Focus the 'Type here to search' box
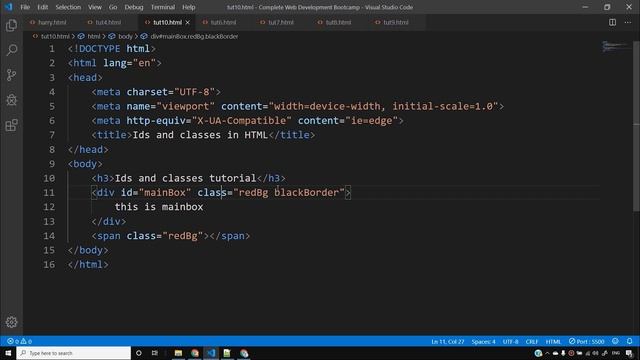640x360 pixels. [x=73, y=353]
